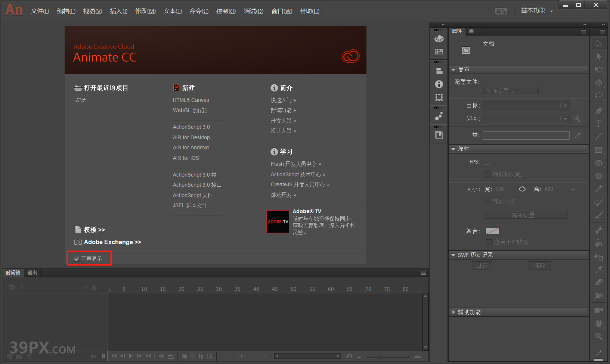Open the 控制 menu
Viewport: 610px width, 364px height.
[226, 11]
